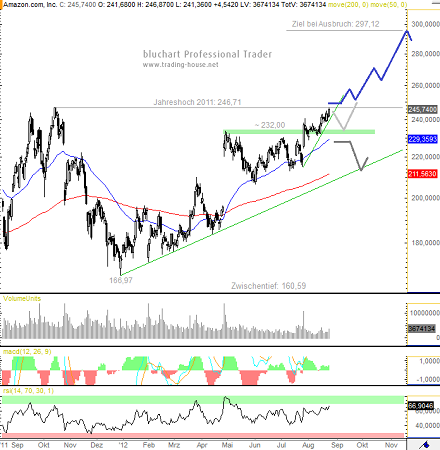Select the Amazon.com, Inc. chart title
Screen dimensions: 440x450
pyautogui.click(x=30, y=5)
